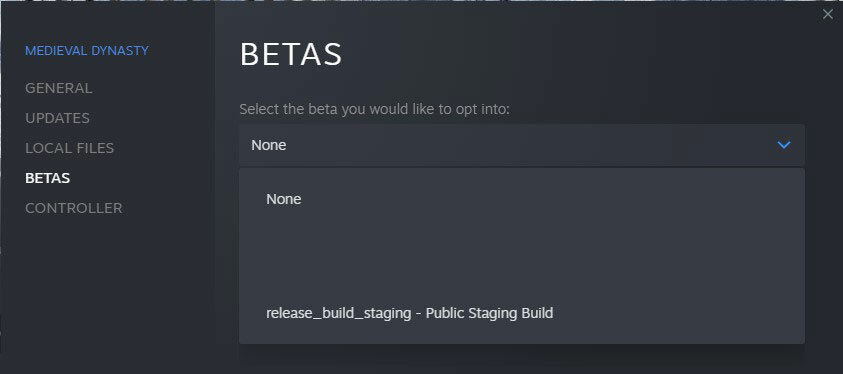Close the properties dialog with the X

(x=827, y=15)
